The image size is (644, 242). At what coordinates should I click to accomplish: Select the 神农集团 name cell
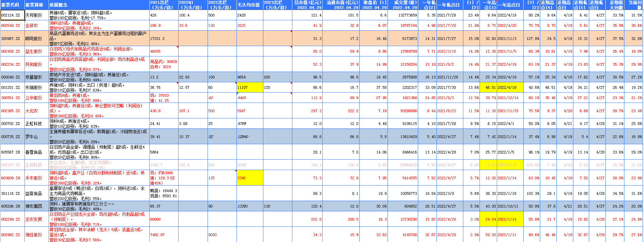[37, 206]
